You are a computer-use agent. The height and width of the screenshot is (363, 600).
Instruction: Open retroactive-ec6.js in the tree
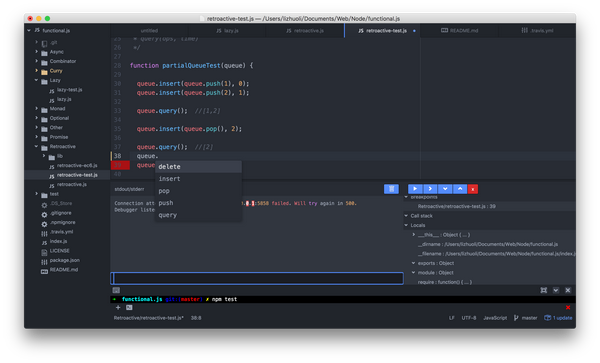tap(77, 166)
